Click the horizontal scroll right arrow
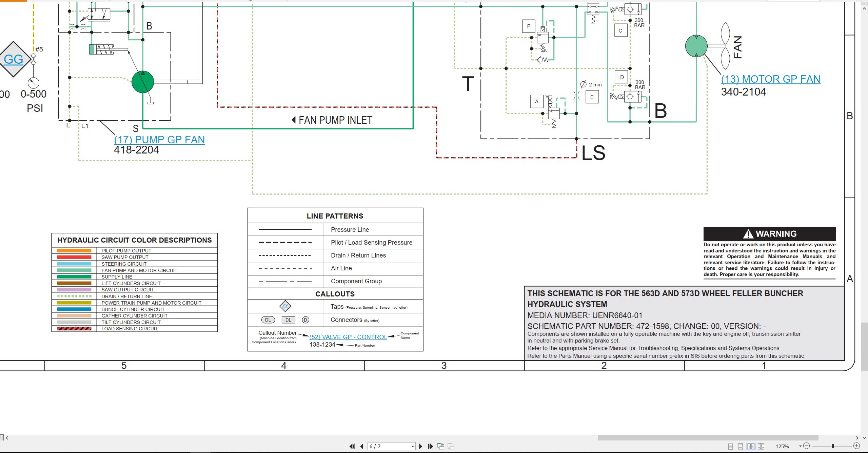 click(x=857, y=438)
